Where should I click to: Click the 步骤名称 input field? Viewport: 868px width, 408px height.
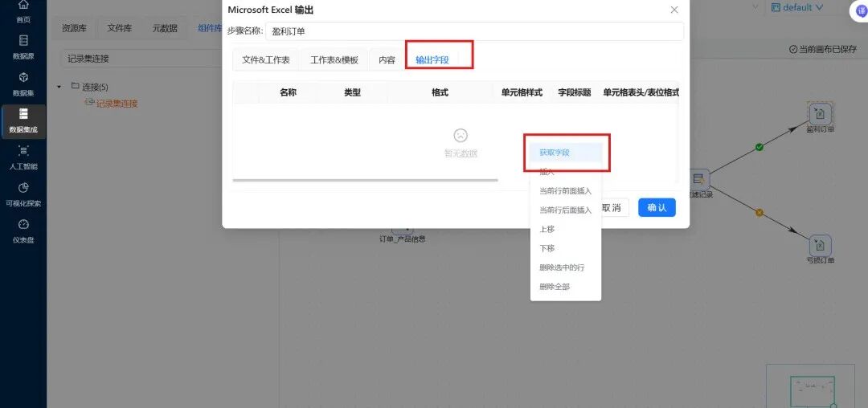pyautogui.click(x=474, y=31)
